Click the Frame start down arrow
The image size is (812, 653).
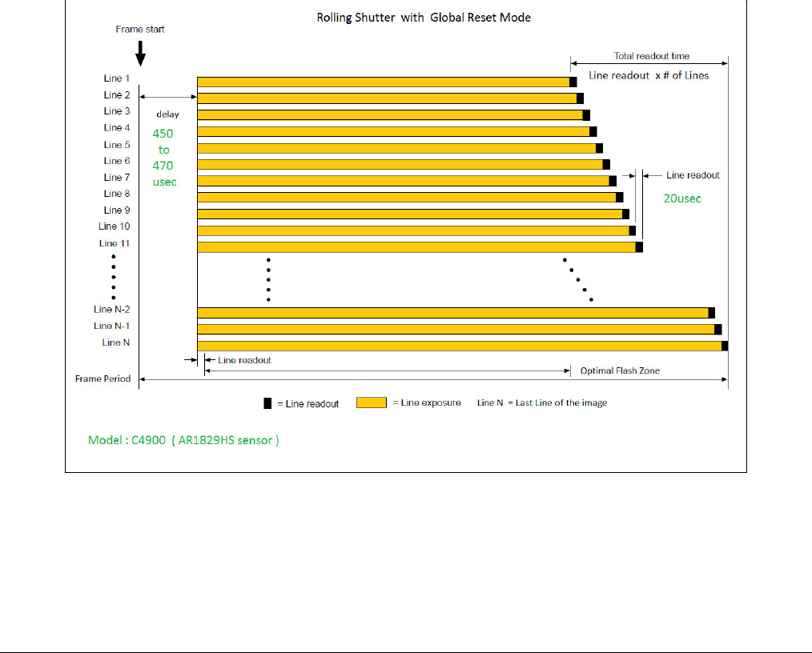pos(140,54)
